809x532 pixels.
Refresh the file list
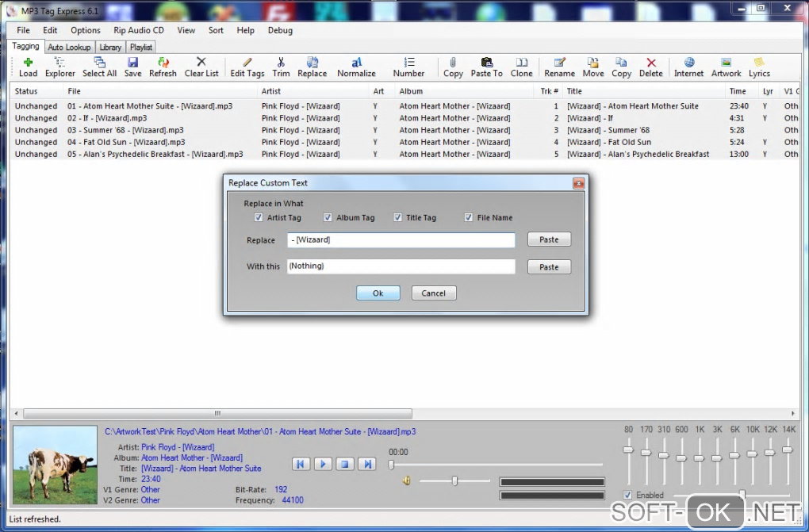tap(163, 67)
